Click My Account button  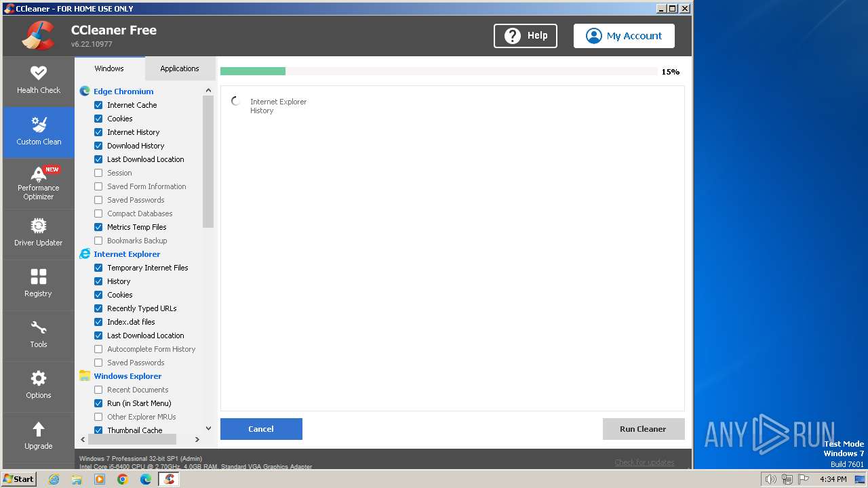(624, 36)
